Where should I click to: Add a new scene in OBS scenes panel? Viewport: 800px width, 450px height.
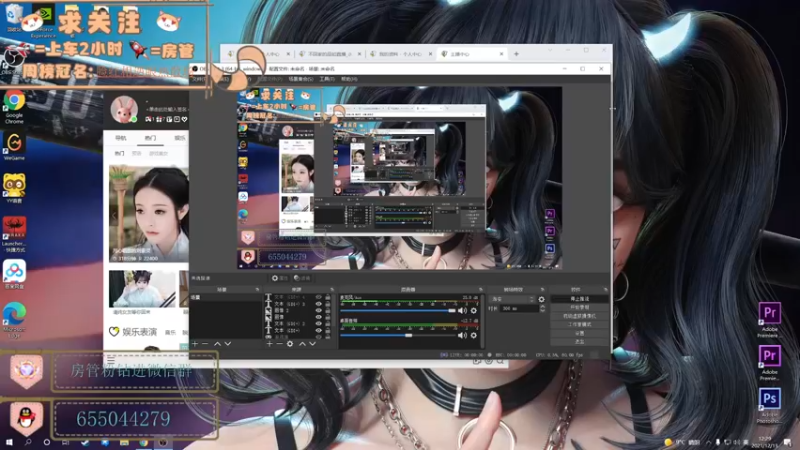pos(195,344)
